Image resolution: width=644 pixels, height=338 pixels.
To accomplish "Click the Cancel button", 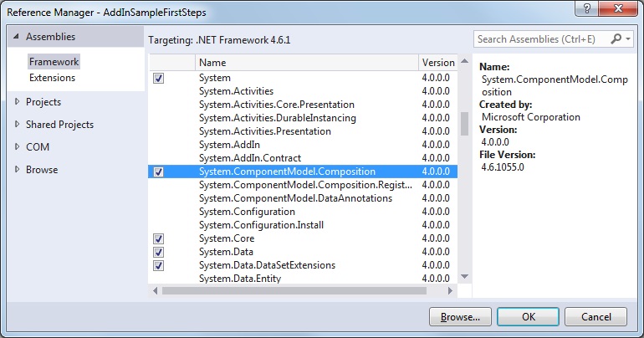I will (596, 316).
